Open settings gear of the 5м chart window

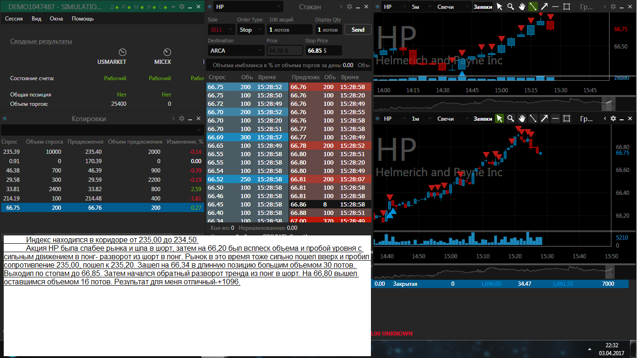613,7
